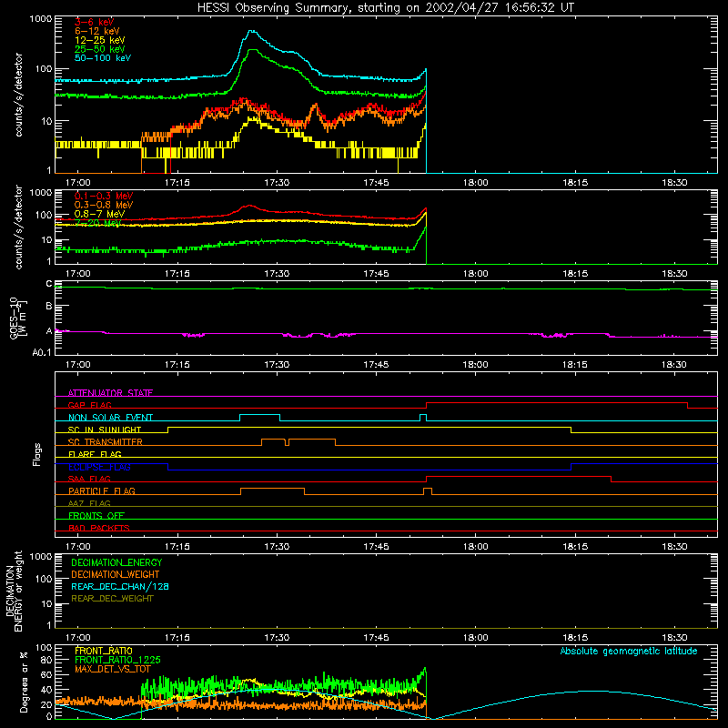Click the 0.3-0.8 MeV legend label

point(104,205)
